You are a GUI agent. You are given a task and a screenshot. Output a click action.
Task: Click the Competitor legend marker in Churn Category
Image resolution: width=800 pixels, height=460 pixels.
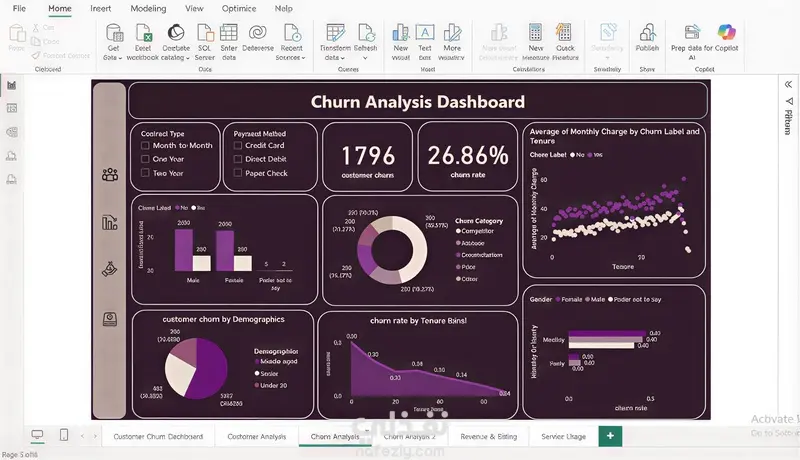pos(458,231)
